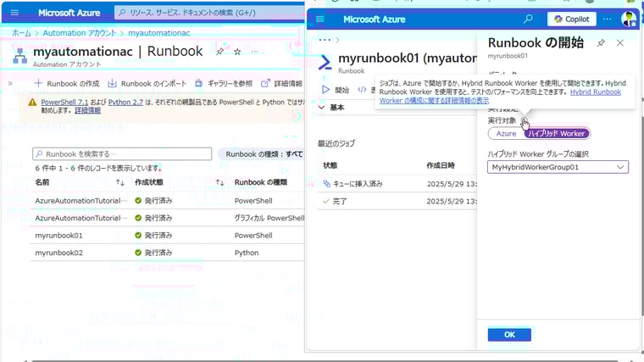Open the Python 2.7 link in warning

tap(125, 102)
